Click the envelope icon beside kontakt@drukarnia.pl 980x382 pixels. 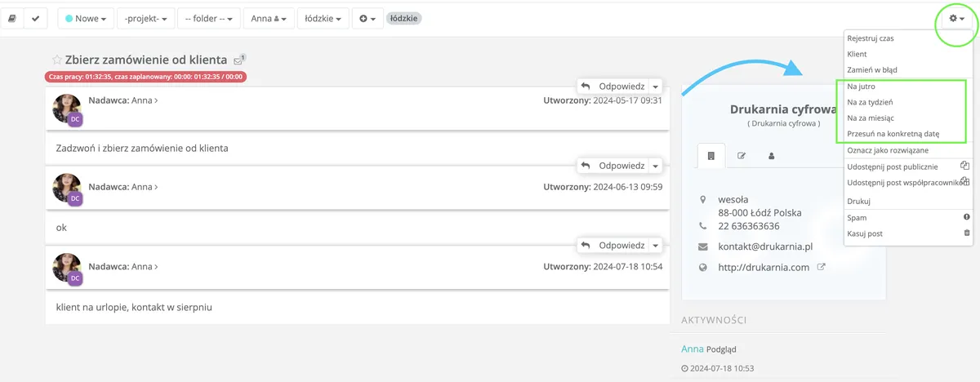(703, 247)
